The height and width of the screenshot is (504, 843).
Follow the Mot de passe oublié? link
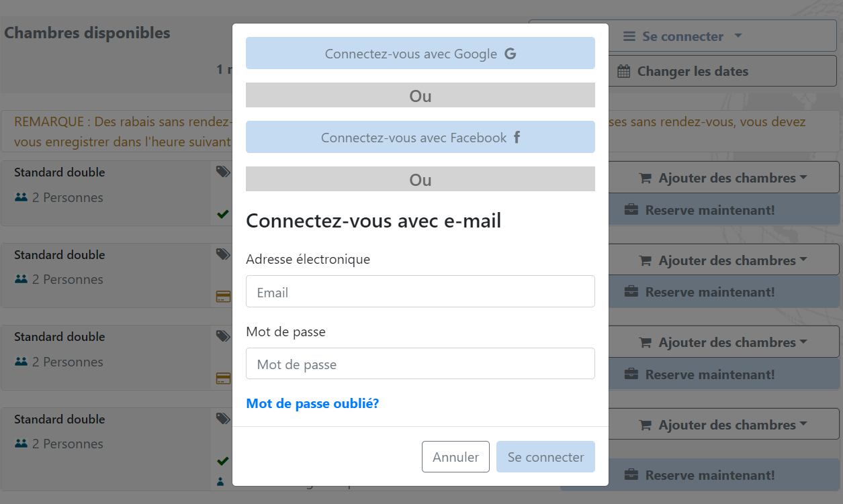[312, 403]
